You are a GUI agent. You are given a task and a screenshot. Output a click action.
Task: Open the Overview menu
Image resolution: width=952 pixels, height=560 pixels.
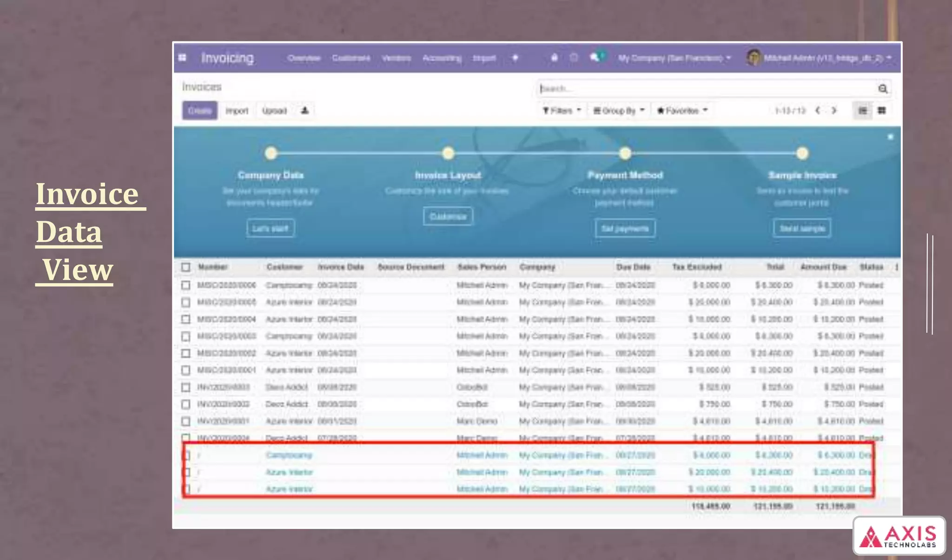[304, 58]
